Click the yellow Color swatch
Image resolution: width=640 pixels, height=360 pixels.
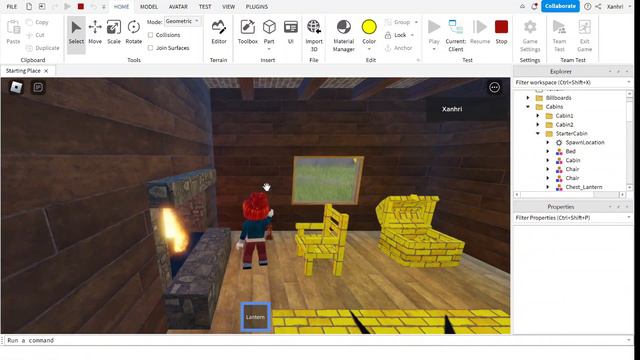click(x=369, y=27)
